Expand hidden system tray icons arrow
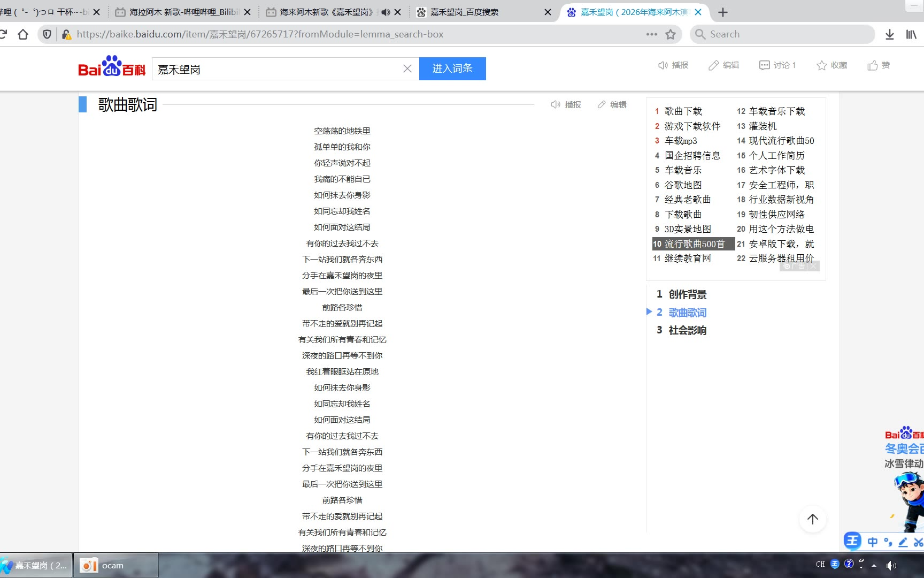This screenshot has width=924, height=578. (x=874, y=565)
